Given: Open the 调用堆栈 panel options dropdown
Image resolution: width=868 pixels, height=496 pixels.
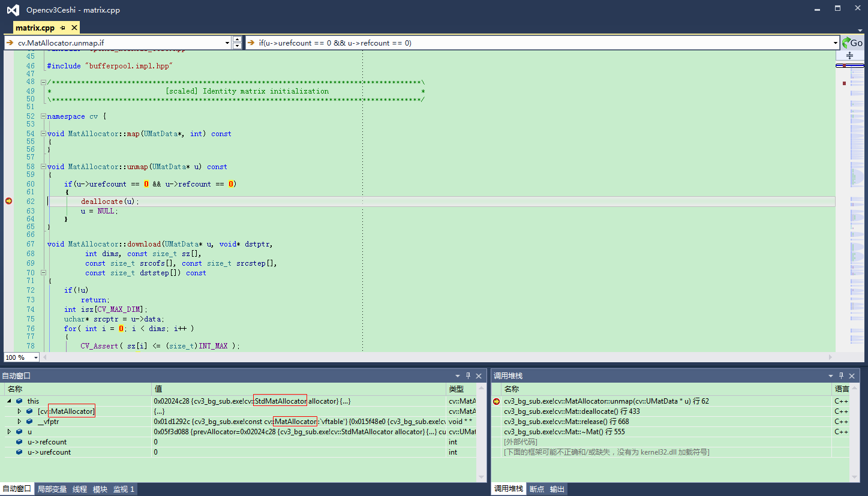Looking at the screenshot, I should click(831, 376).
